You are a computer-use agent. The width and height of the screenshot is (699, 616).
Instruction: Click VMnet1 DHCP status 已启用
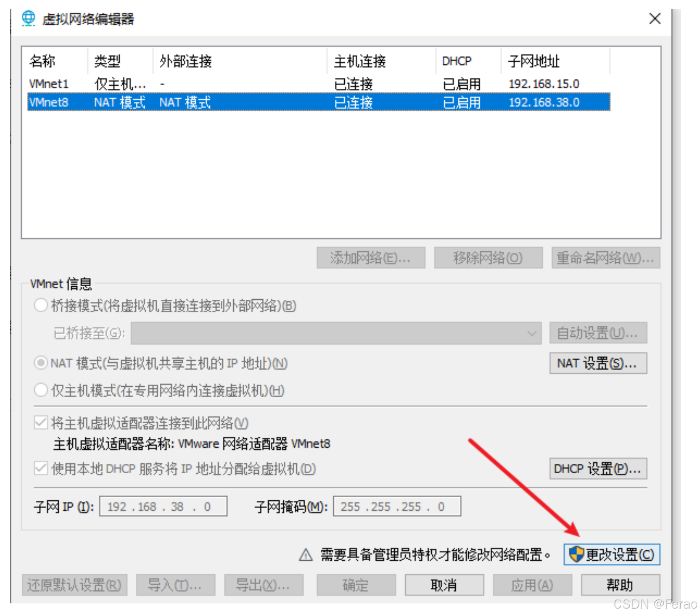462,84
